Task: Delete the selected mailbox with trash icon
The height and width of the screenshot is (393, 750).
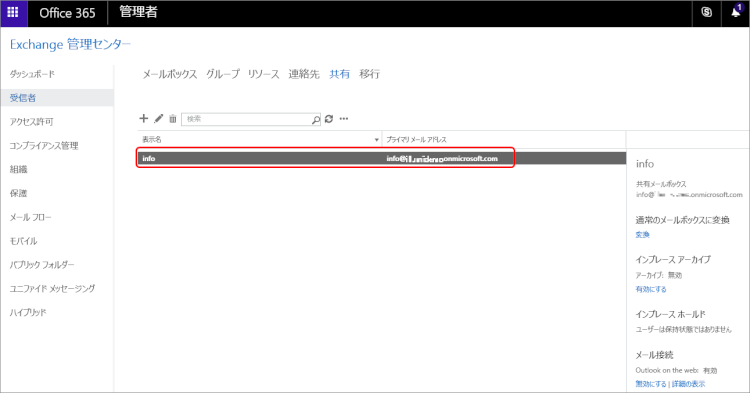Action: (x=173, y=119)
